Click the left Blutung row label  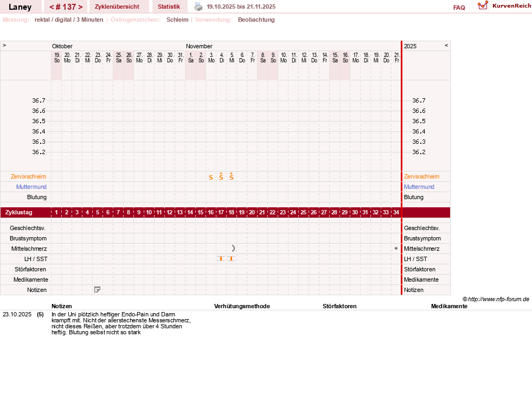[37, 197]
